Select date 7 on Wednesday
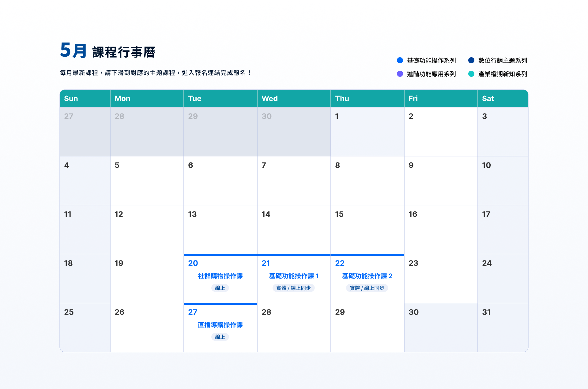This screenshot has height=389, width=588. (x=264, y=165)
